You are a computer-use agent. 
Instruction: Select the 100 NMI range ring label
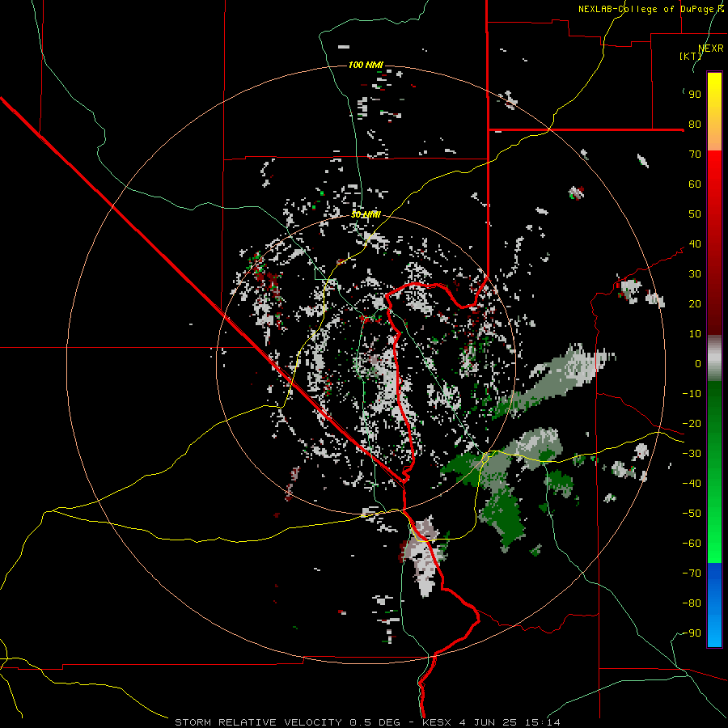[366, 65]
